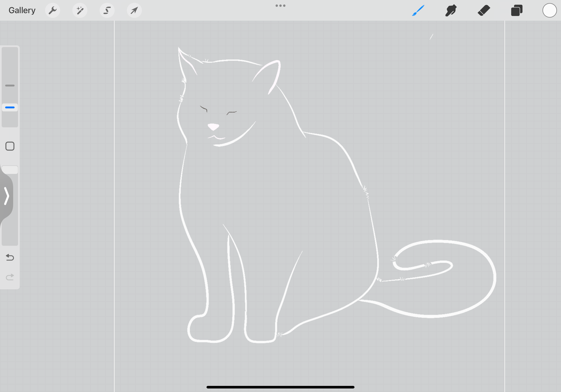Select the Brush tool
The image size is (561, 392).
418,10
